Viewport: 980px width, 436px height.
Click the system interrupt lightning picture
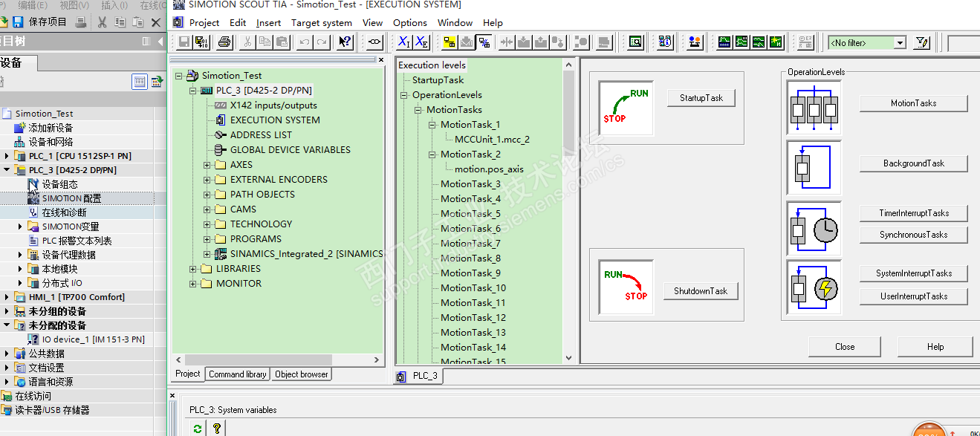pyautogui.click(x=814, y=287)
